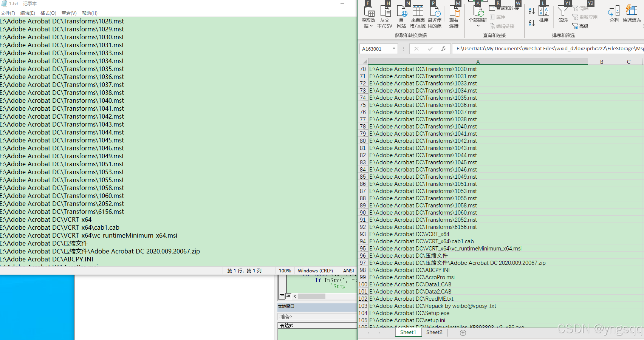Select column C header in Excel
Screen dimensions: 644x340
tap(629, 62)
